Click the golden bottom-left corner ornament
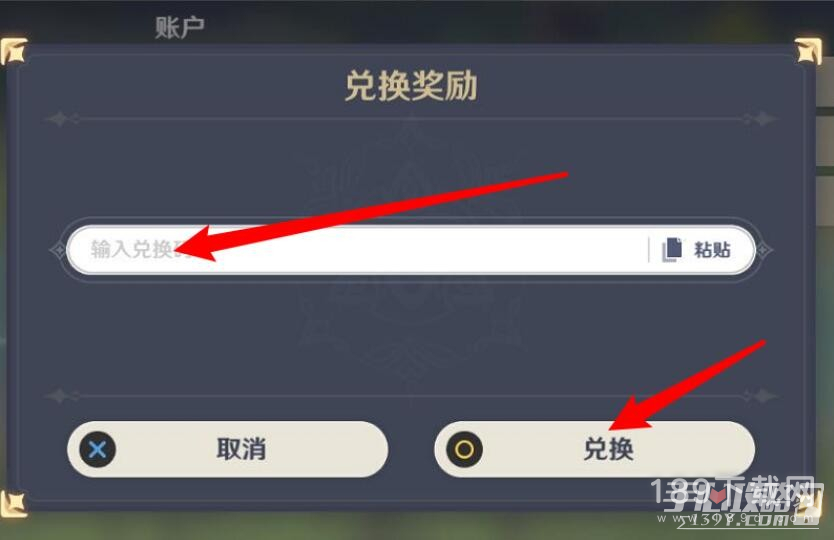Screen dimensions: 834x540 (13, 504)
